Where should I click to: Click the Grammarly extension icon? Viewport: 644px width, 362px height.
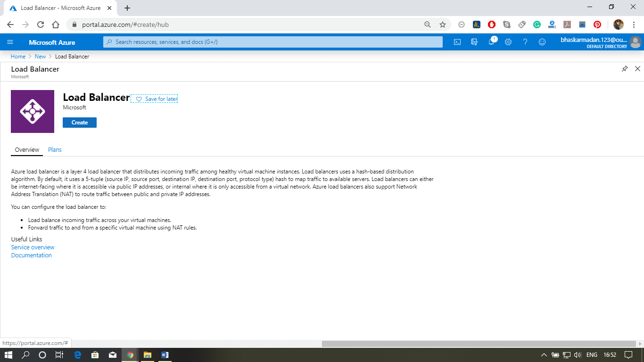[537, 25]
